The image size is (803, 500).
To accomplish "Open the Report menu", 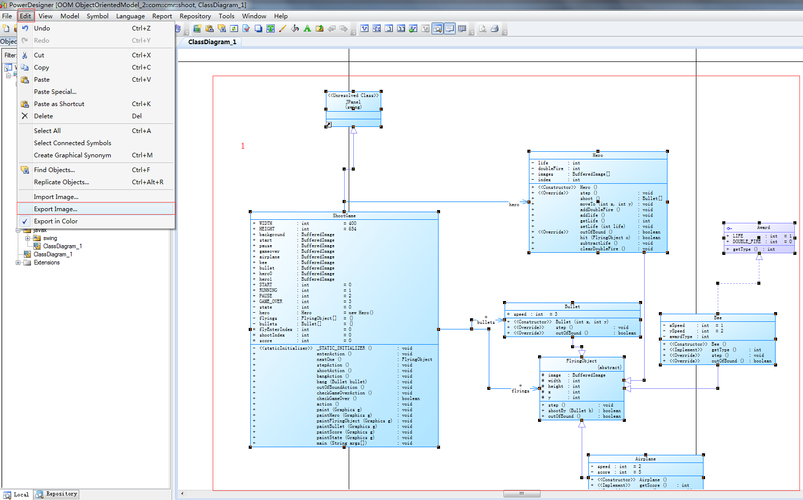I will (x=162, y=16).
